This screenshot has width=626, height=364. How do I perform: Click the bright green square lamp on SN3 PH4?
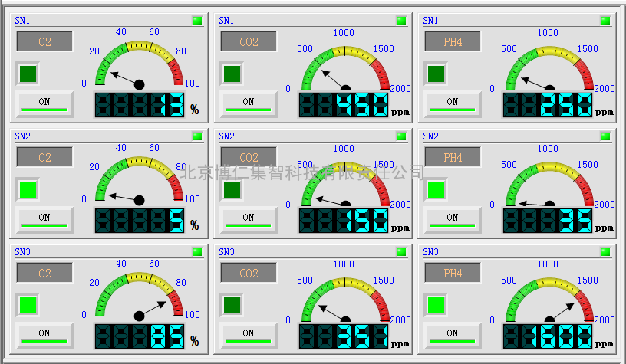coord(436,305)
